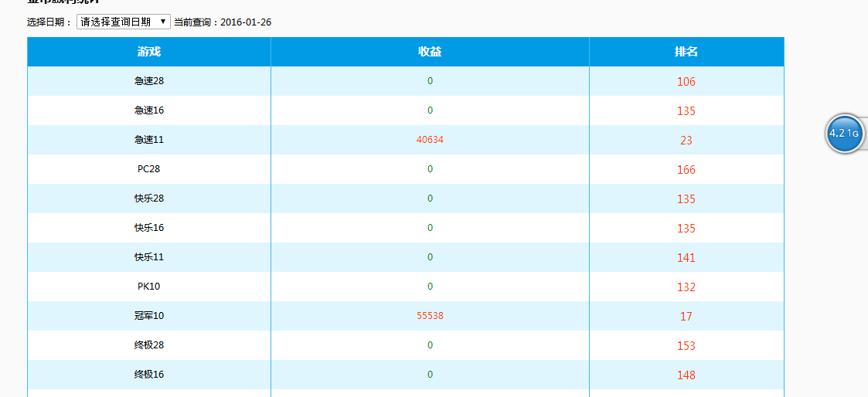This screenshot has height=397, width=868.
Task: Select the 急速16 game cell
Action: pos(149,110)
